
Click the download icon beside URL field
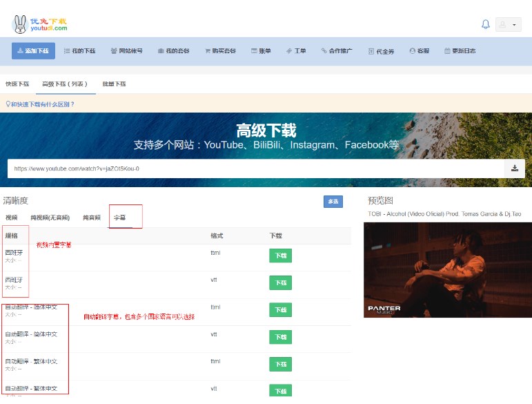[x=514, y=169]
